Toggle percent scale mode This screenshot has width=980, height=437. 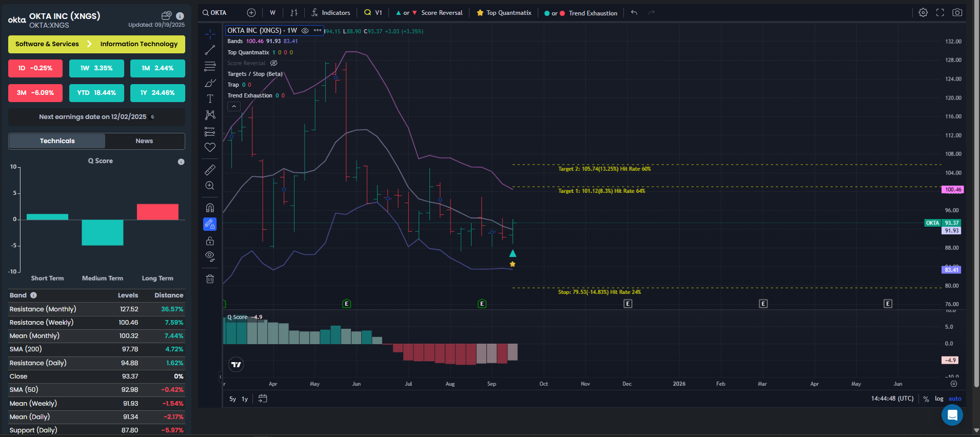point(926,399)
